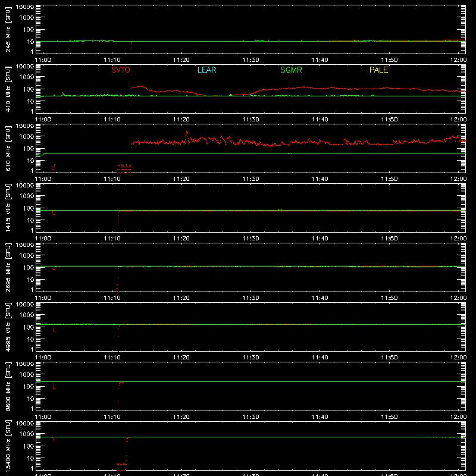Click 11:00 time label below 245 MHz plot

(43, 60)
